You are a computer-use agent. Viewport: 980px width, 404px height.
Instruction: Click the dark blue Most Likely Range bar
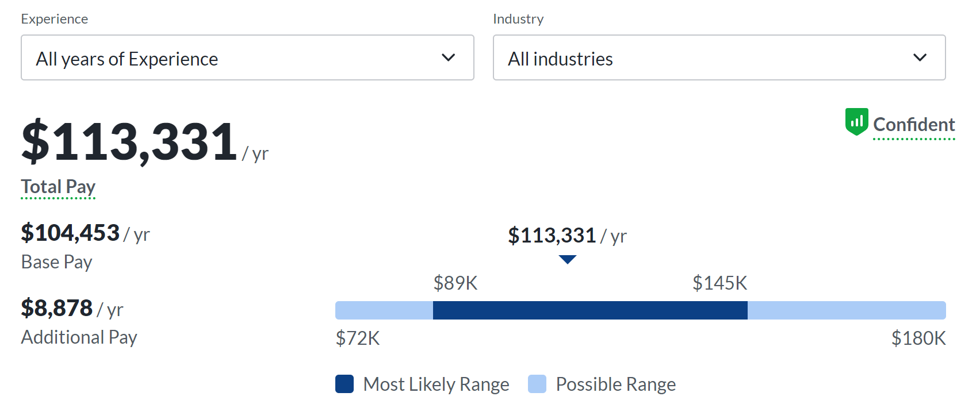click(x=590, y=310)
